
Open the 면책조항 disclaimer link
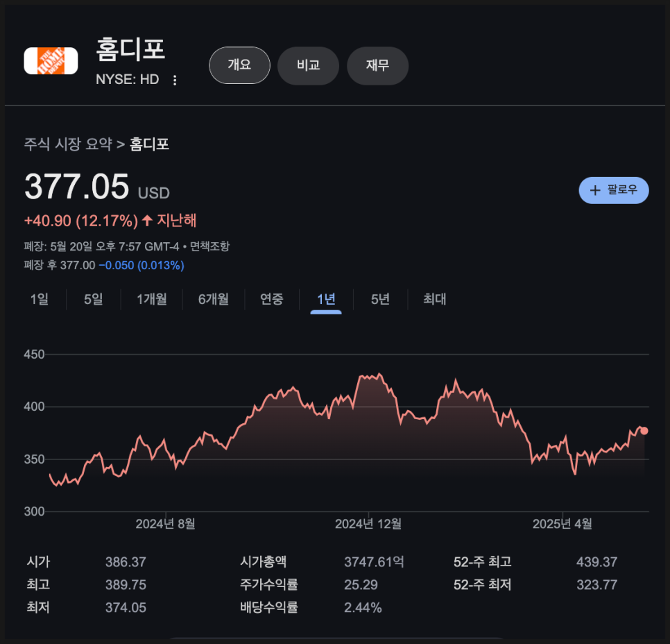coord(209,246)
